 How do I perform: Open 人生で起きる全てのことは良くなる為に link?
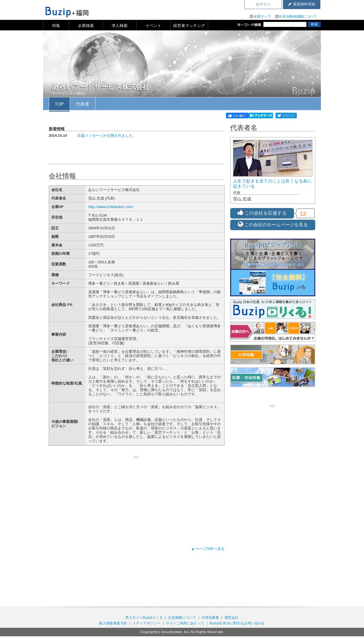point(272,184)
